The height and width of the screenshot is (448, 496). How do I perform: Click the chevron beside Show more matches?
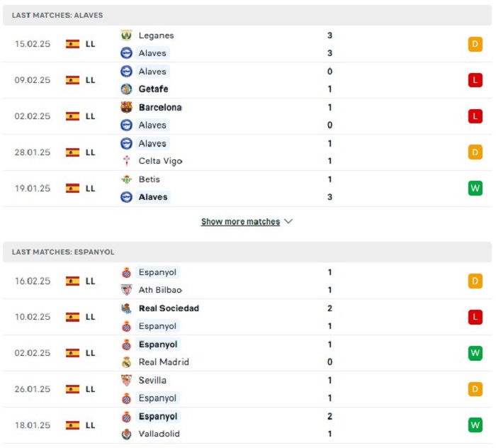[288, 221]
